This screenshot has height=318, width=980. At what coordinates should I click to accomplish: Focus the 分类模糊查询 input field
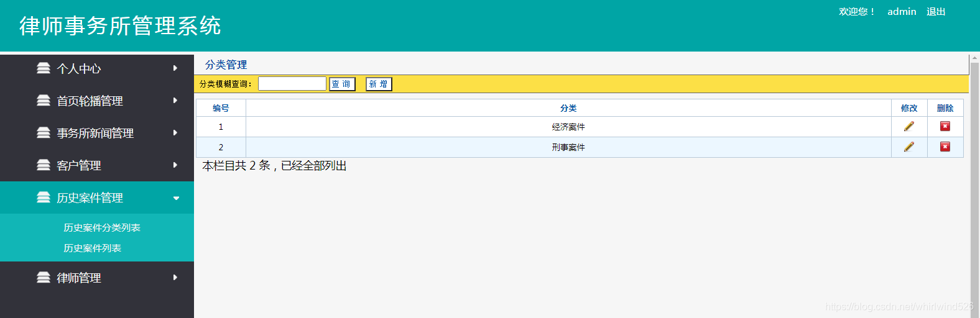pyautogui.click(x=292, y=84)
